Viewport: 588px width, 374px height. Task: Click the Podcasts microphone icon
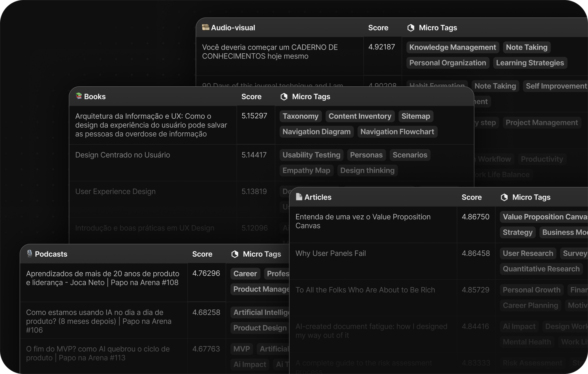tap(29, 253)
